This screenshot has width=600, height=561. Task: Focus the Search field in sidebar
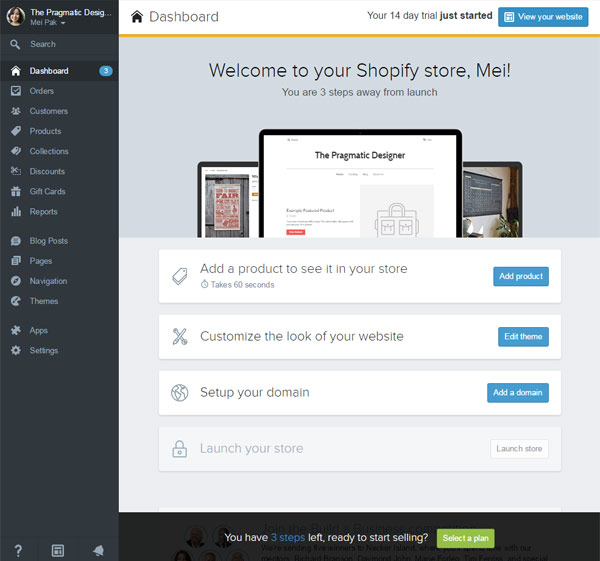(x=59, y=44)
